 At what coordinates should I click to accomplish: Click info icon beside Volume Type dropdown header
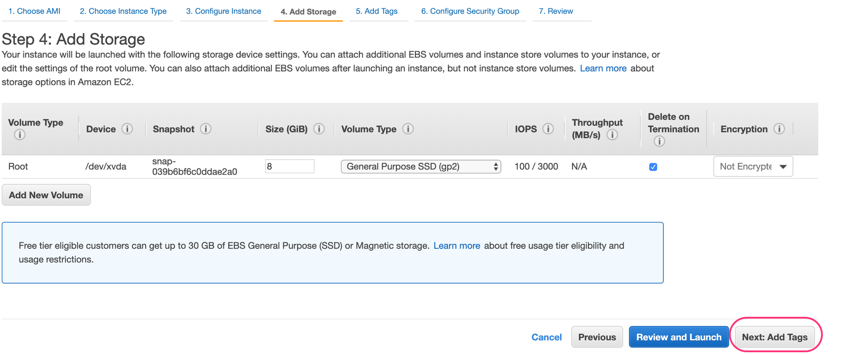pos(408,129)
